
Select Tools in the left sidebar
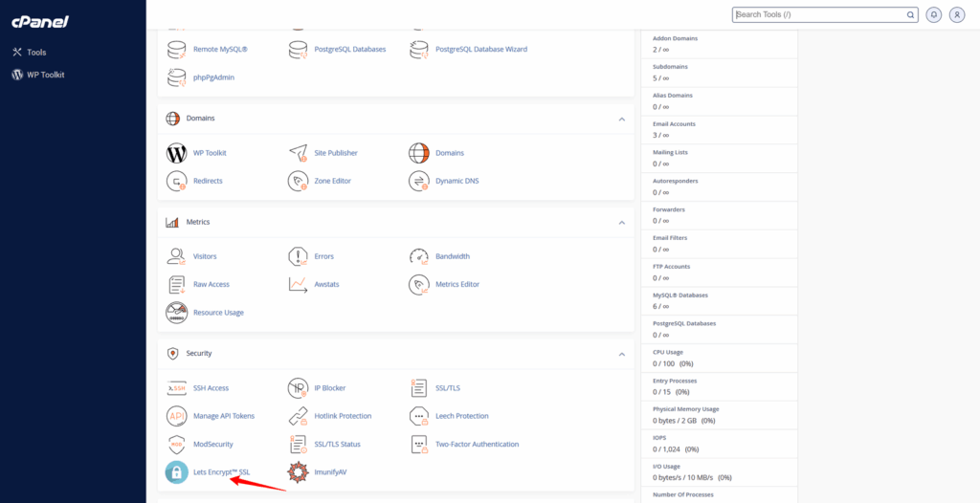click(x=36, y=53)
